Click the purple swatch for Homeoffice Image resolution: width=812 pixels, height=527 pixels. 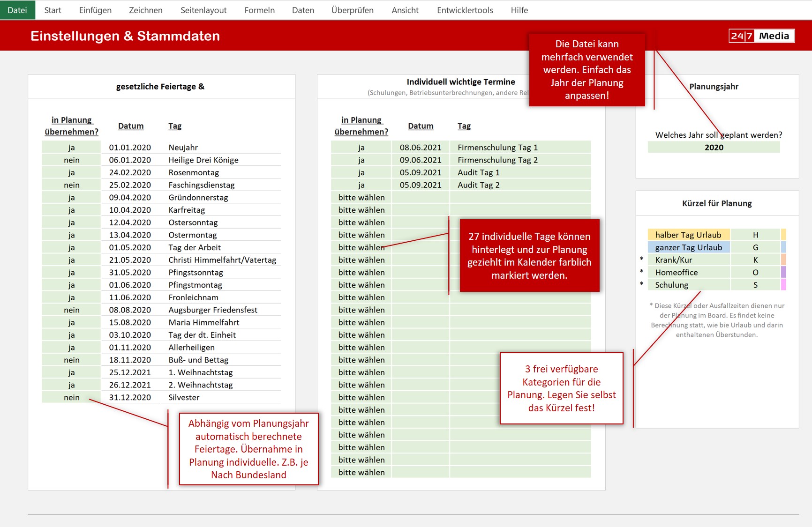tap(783, 272)
